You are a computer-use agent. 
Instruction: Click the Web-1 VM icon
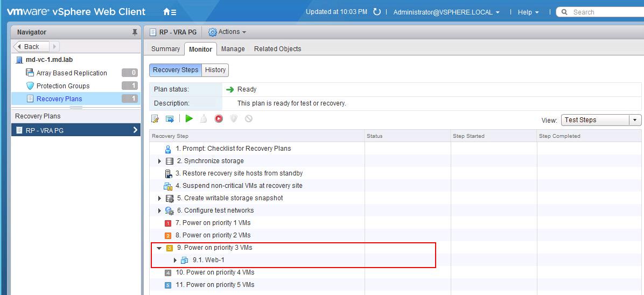(x=185, y=260)
